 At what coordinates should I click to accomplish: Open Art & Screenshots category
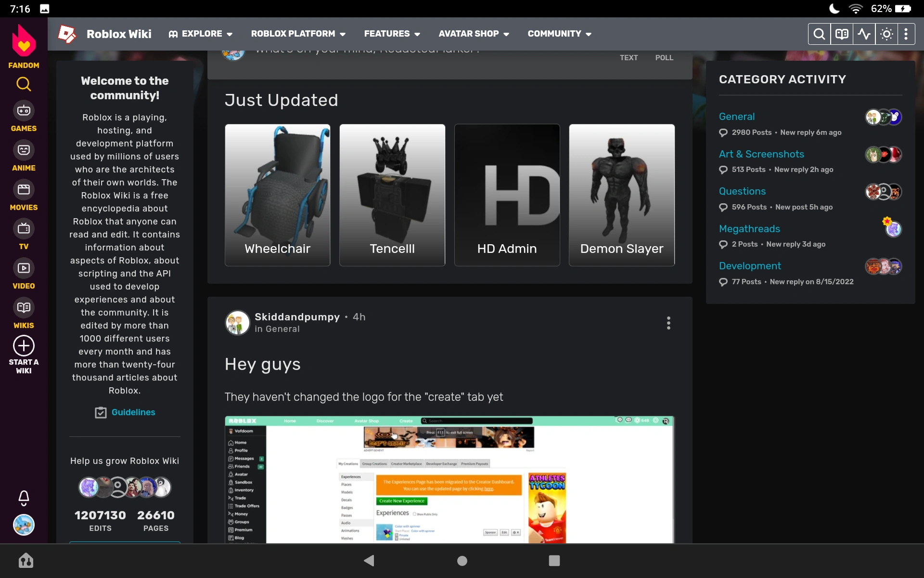coord(761,154)
